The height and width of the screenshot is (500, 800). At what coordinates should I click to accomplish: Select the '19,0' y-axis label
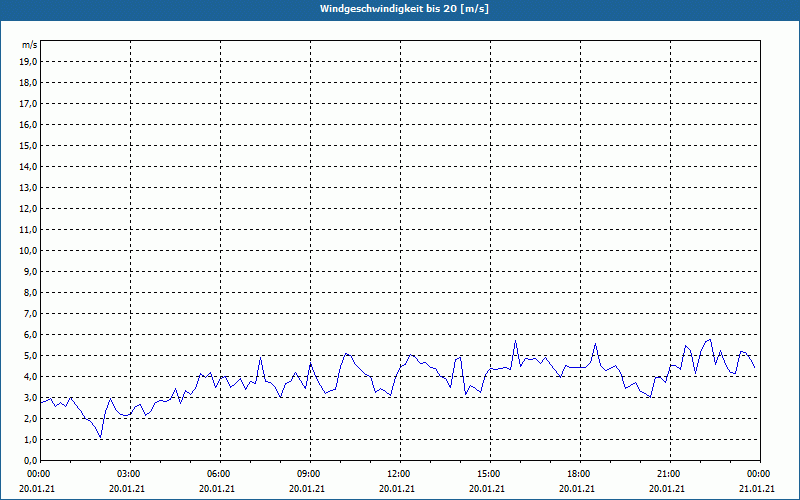click(x=29, y=62)
